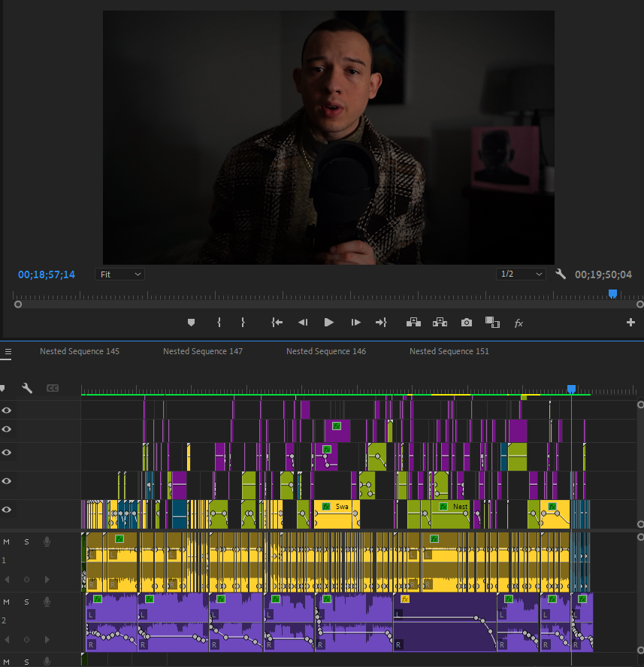Add a keyframe on audio track 1
This screenshot has height=667, width=644.
click(x=27, y=579)
